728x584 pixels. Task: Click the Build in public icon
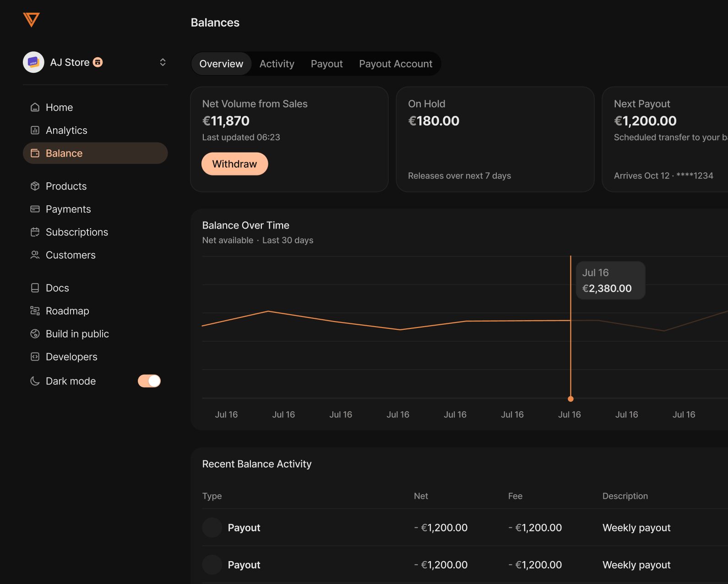point(35,333)
